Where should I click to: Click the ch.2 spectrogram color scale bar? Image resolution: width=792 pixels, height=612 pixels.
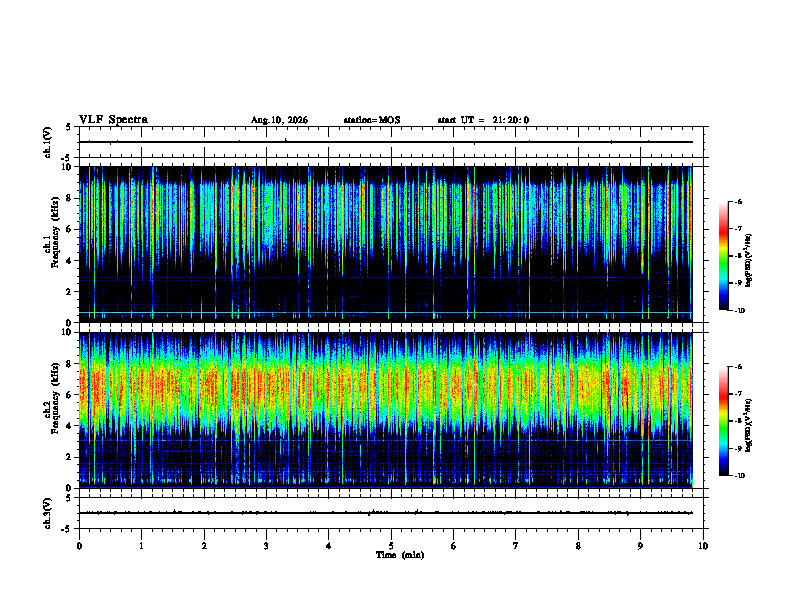(724, 421)
